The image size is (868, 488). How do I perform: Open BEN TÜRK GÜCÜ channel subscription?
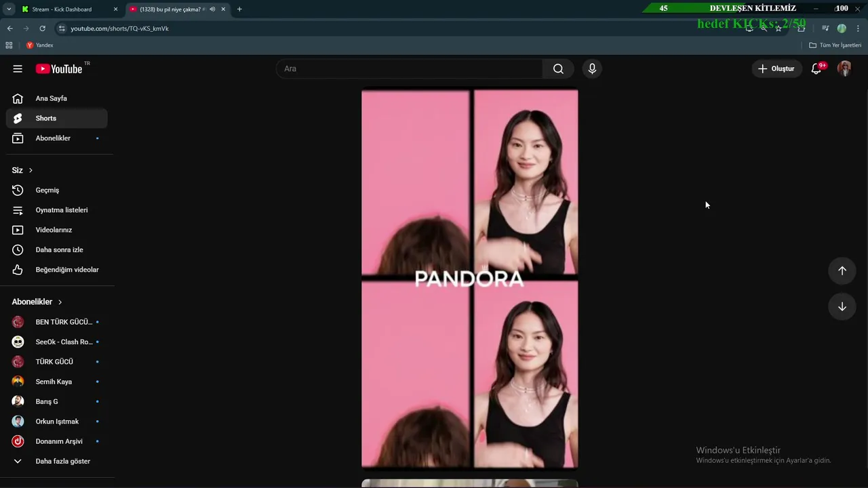pos(57,322)
